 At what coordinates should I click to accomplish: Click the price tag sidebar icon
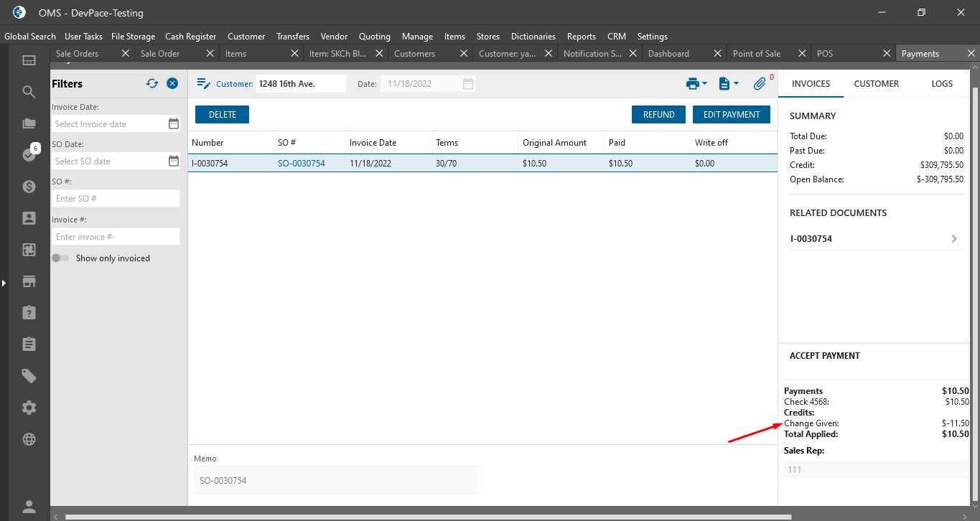click(29, 376)
